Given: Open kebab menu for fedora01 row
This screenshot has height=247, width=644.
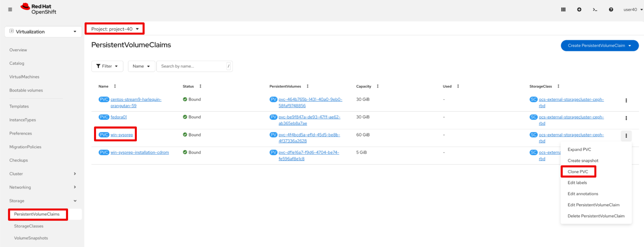Looking at the screenshot, I should tap(626, 118).
